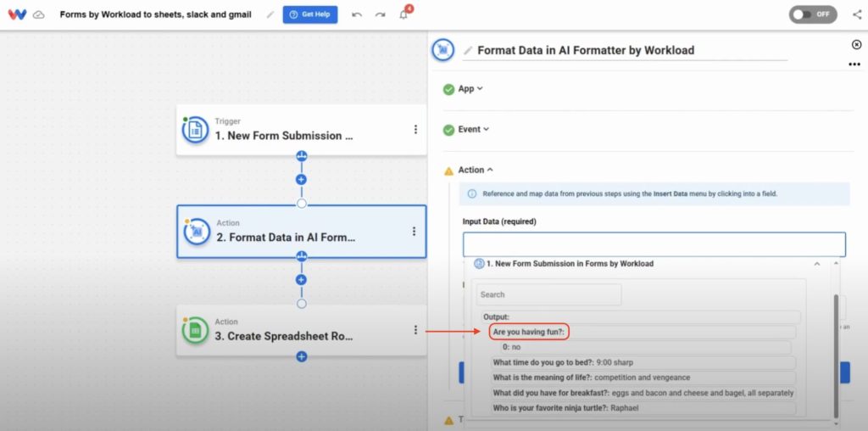Redo the last change
Viewport: 868px width, 431px height.
coord(381,15)
